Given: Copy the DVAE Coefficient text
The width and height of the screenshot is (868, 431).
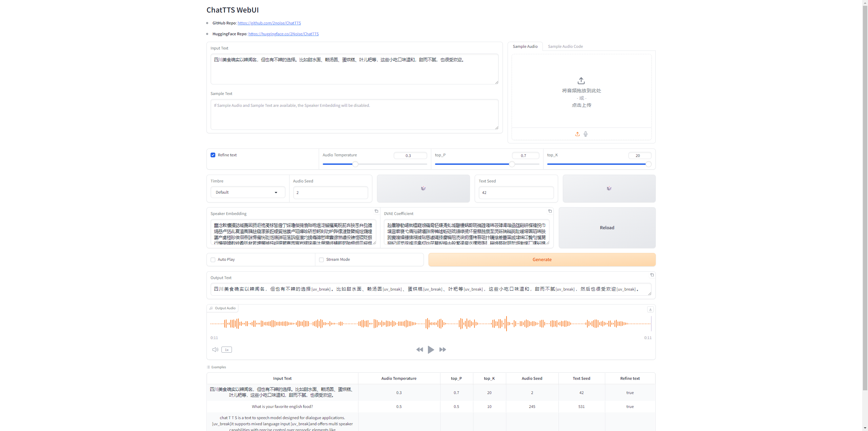Looking at the screenshot, I should (550, 211).
